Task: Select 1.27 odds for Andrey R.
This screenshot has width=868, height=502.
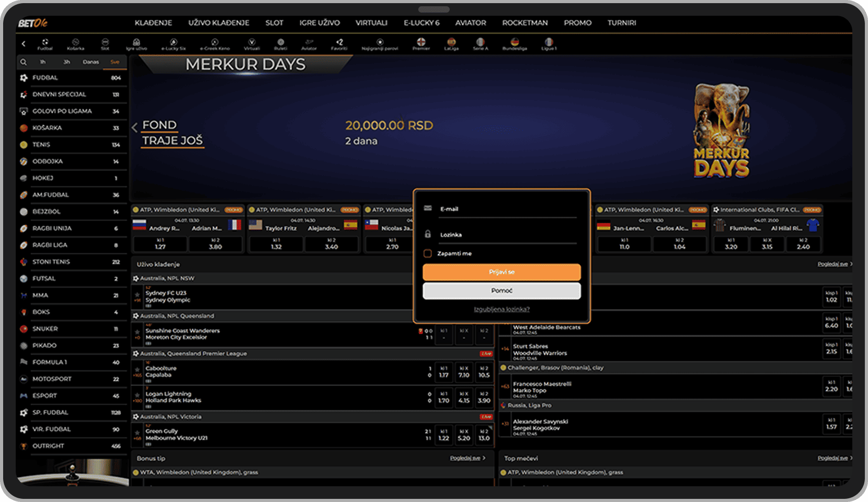Action: (160, 244)
